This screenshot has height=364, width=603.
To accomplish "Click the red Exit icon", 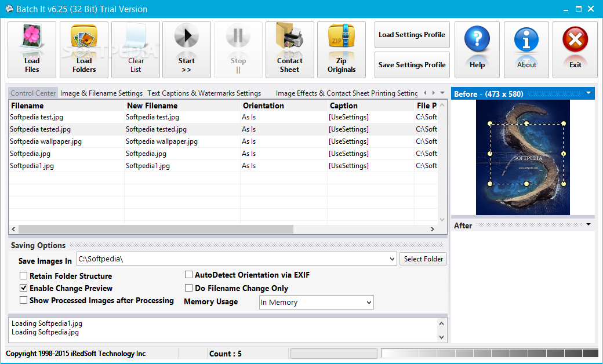I will tap(575, 50).
